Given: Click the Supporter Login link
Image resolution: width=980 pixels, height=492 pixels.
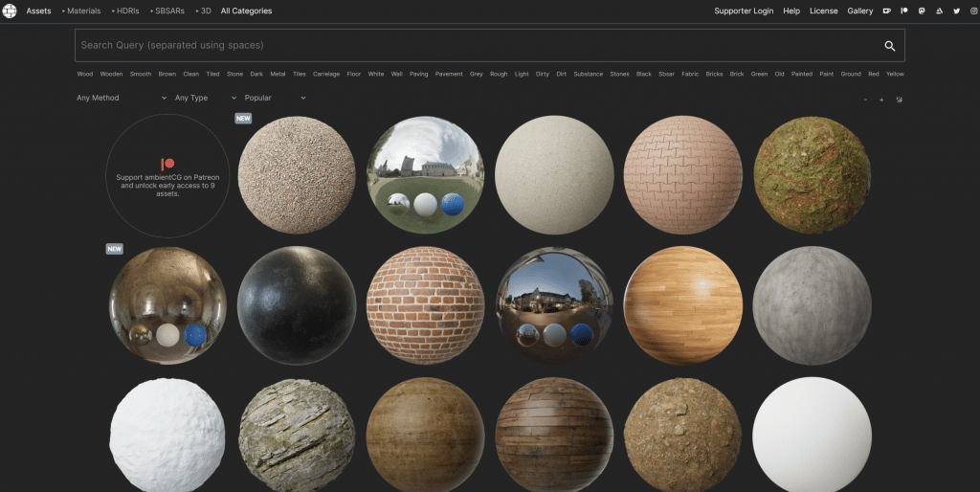Looking at the screenshot, I should click(744, 11).
